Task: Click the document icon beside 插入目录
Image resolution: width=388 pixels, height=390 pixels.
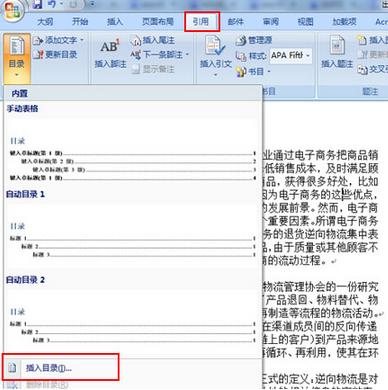Action: click(12, 368)
